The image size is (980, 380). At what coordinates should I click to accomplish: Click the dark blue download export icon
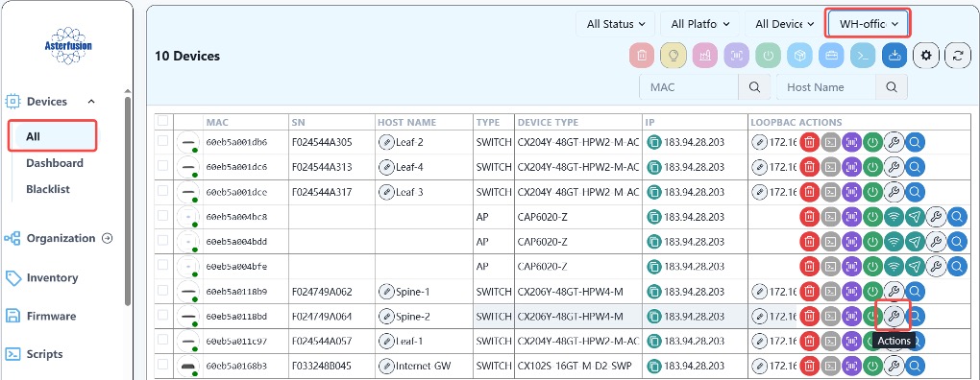[894, 56]
